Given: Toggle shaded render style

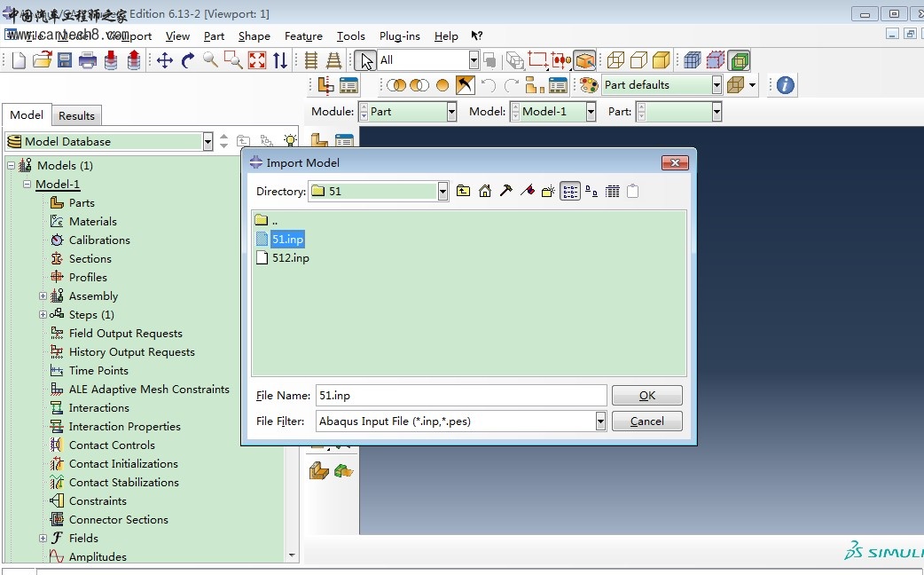Looking at the screenshot, I should (x=661, y=60).
